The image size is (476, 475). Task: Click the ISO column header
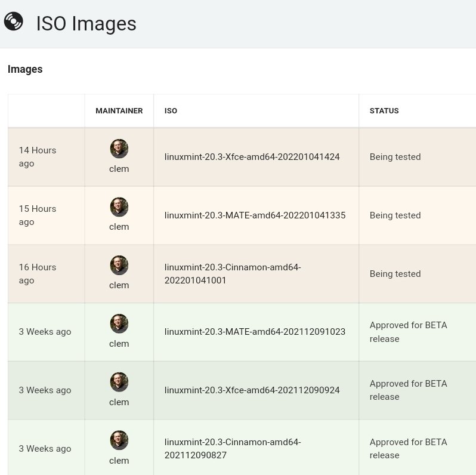coord(171,111)
